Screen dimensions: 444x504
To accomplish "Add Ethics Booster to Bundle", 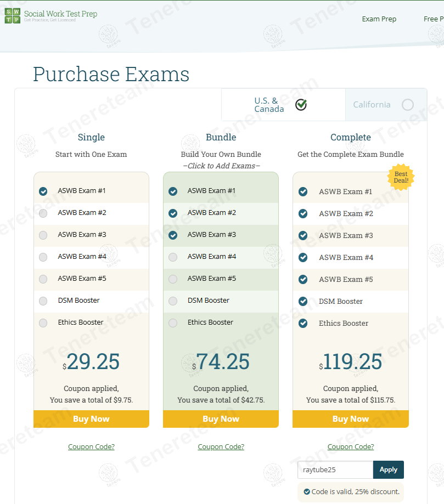I will click(x=173, y=323).
